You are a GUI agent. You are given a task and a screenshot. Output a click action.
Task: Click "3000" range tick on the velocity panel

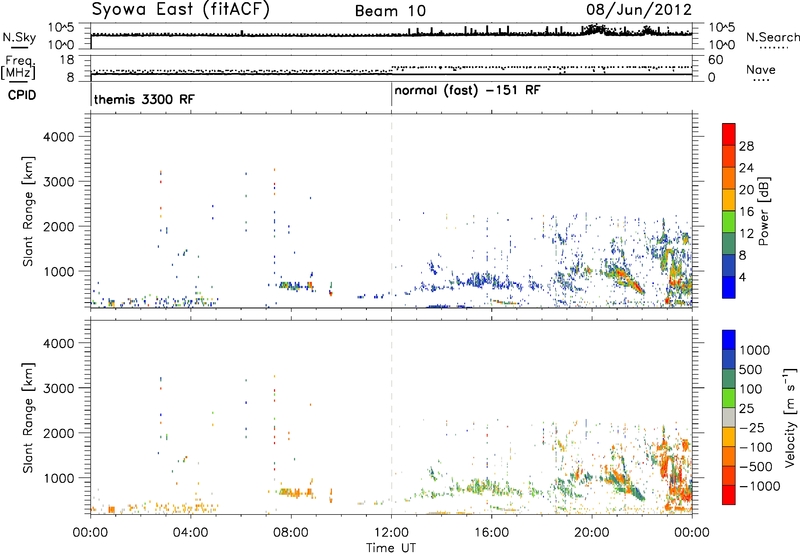tap(59, 388)
